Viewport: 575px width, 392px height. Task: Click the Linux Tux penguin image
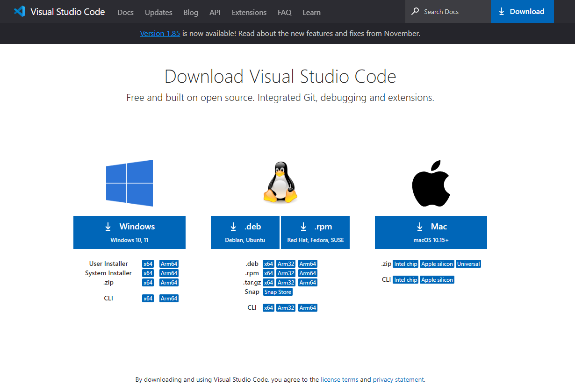click(x=280, y=182)
